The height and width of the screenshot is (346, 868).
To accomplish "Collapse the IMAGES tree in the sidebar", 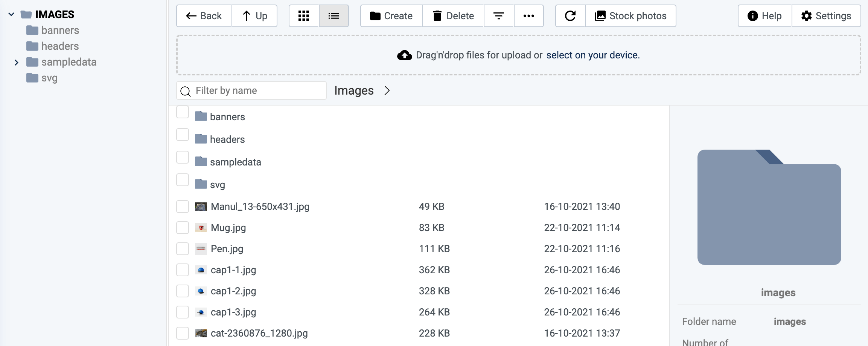I will (11, 14).
